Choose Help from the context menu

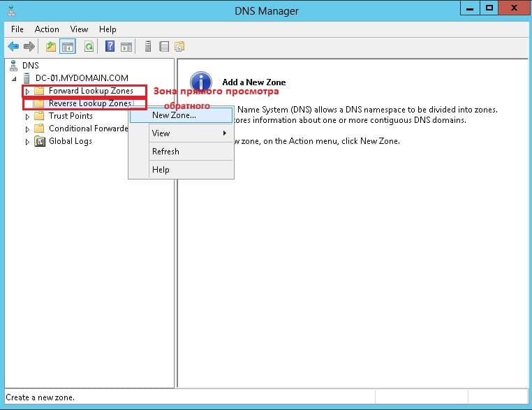click(x=182, y=169)
